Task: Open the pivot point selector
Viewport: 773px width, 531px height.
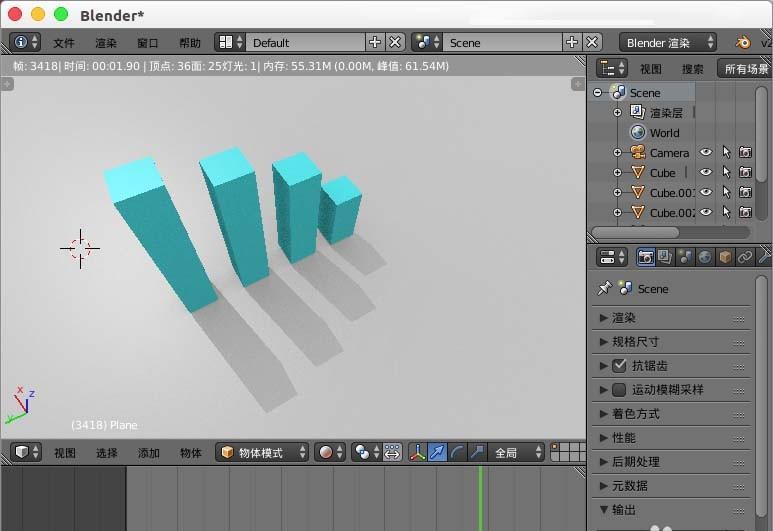Action: [x=367, y=452]
